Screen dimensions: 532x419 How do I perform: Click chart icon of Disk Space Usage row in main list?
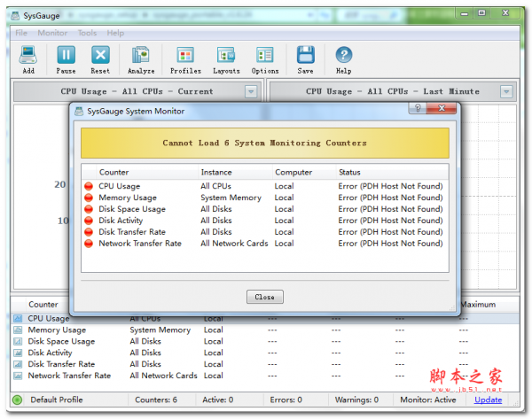point(18,341)
